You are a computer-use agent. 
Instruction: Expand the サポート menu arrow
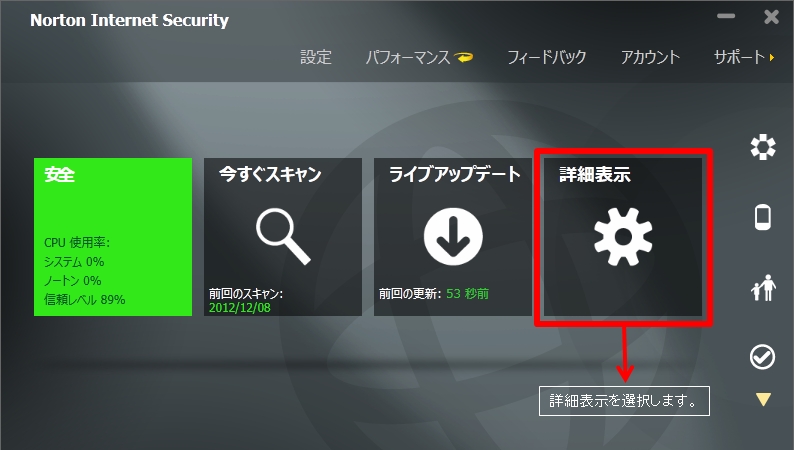pyautogui.click(x=772, y=58)
